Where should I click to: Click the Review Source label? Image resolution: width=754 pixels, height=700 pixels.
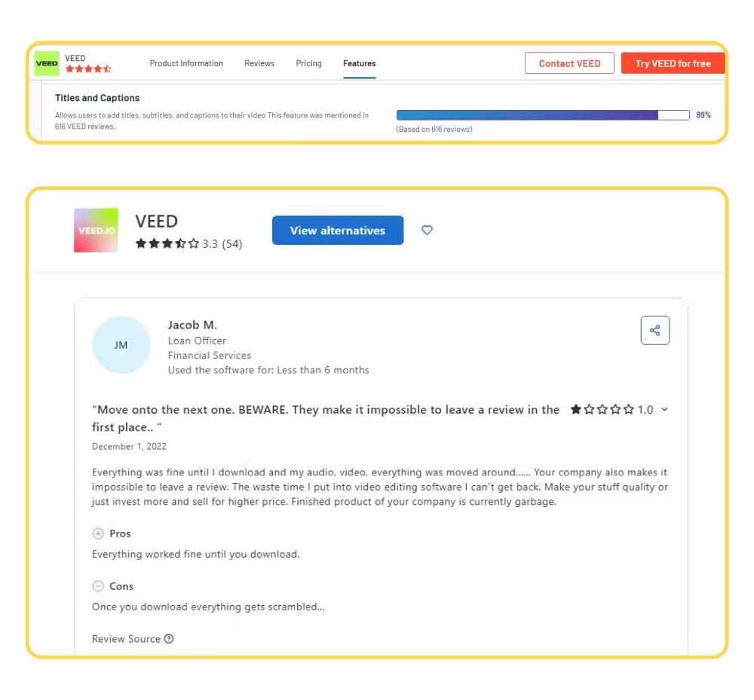click(126, 639)
